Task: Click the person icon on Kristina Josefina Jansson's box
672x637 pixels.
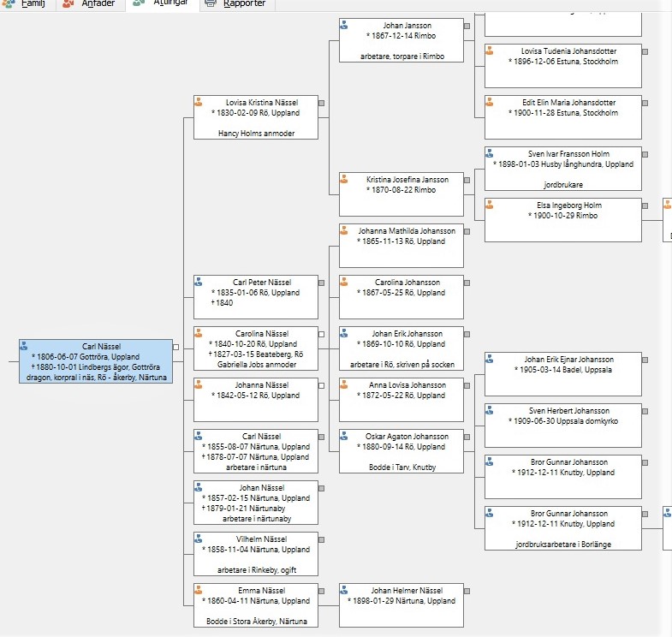Action: coord(344,179)
